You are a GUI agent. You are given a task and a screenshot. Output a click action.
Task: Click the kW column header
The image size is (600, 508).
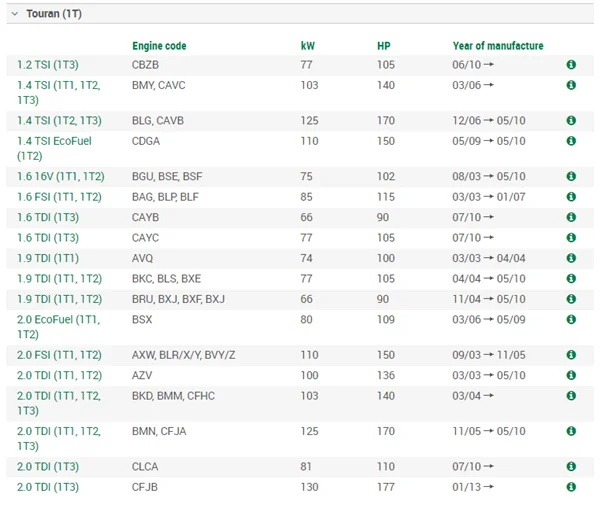pyautogui.click(x=308, y=46)
